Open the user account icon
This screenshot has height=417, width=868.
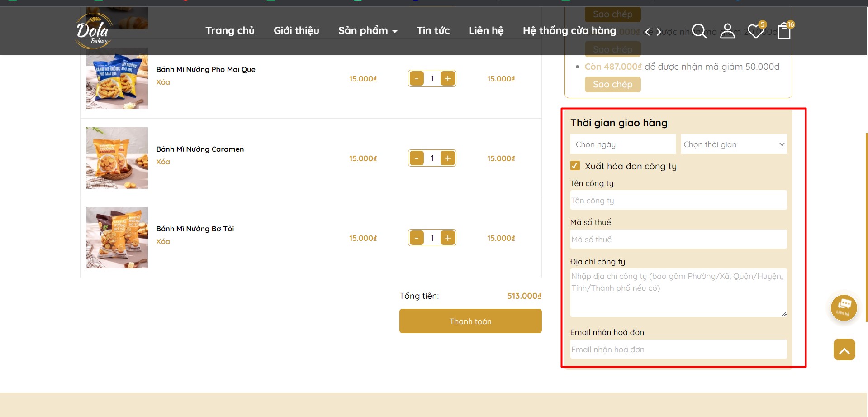(727, 31)
